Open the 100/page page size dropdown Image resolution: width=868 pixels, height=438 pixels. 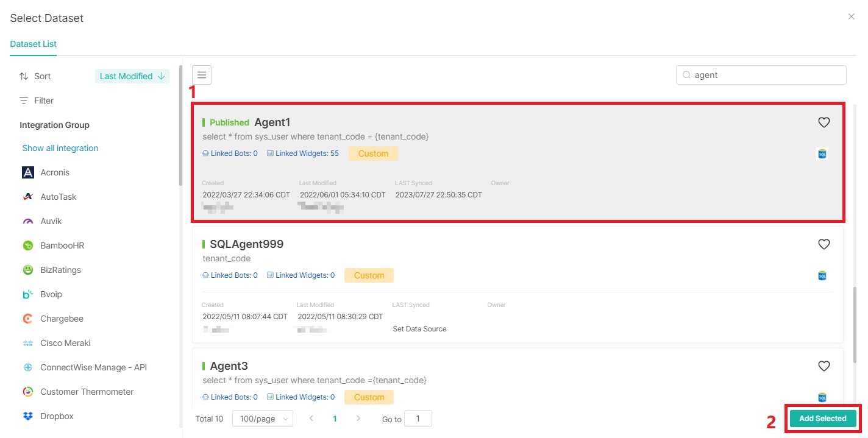pos(263,419)
